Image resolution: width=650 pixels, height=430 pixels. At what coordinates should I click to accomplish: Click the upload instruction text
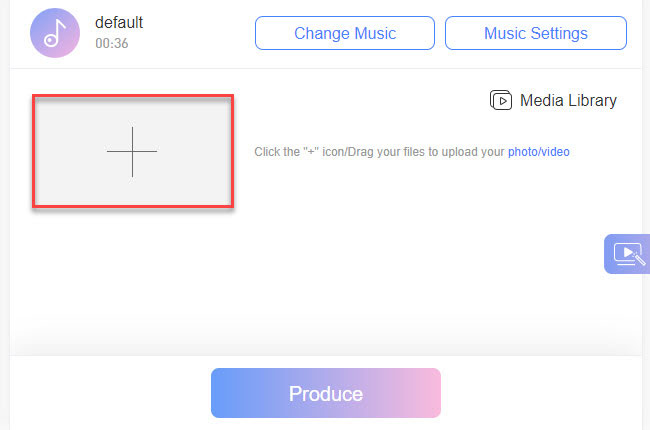(380, 152)
